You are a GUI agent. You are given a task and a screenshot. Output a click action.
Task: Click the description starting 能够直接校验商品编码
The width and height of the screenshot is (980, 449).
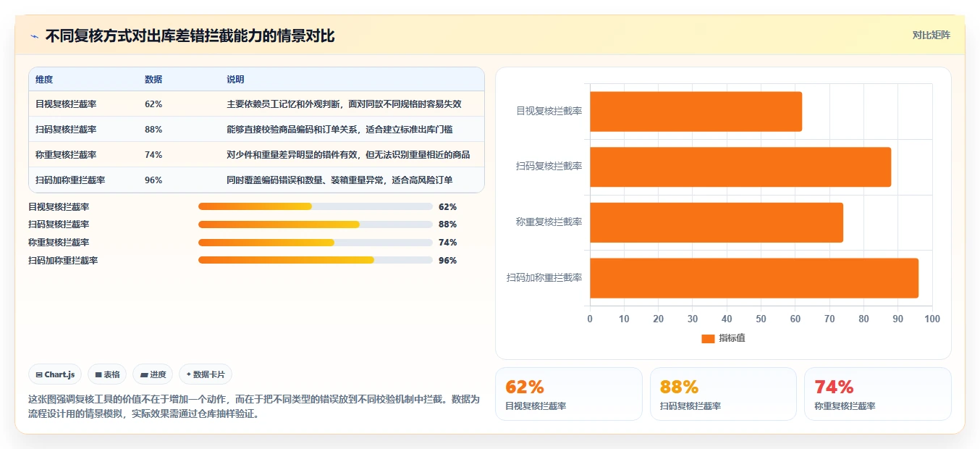click(x=339, y=130)
